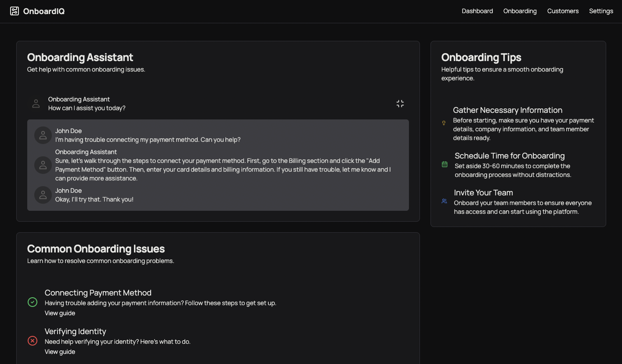Image resolution: width=622 pixels, height=364 pixels.
Task: Click the assistant reply describing the Billing section steps
Action: pyautogui.click(x=224, y=169)
